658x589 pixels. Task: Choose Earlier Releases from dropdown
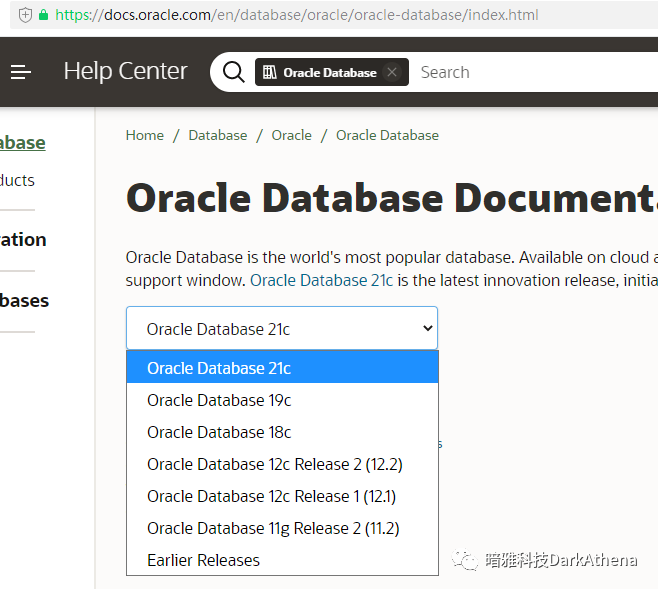pos(203,560)
